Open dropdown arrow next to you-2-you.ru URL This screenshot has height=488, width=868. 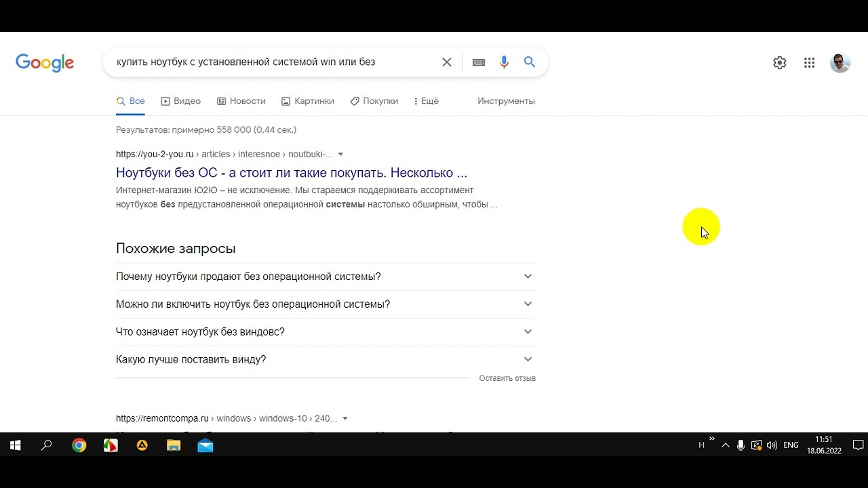click(x=340, y=154)
